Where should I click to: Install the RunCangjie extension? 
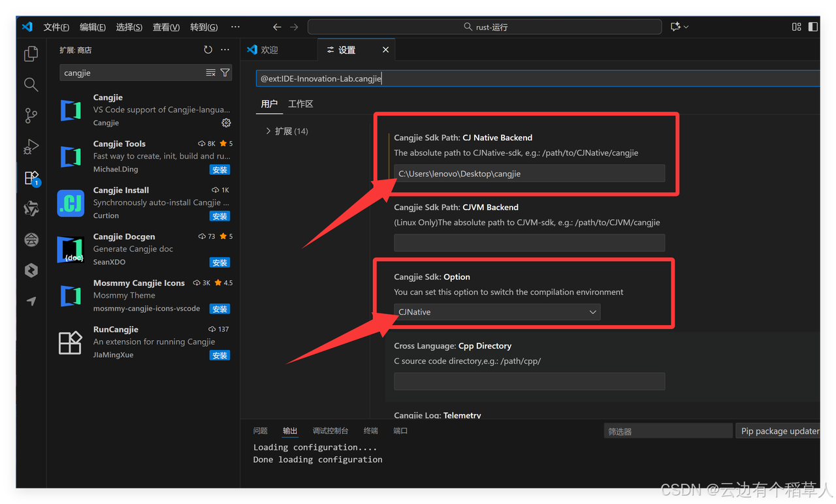pyautogui.click(x=219, y=355)
